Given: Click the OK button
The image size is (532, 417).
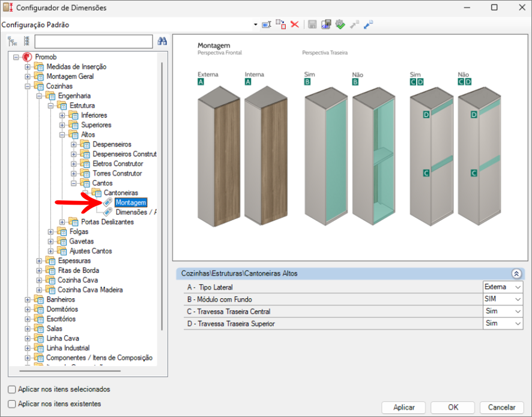Looking at the screenshot, I should [453, 407].
